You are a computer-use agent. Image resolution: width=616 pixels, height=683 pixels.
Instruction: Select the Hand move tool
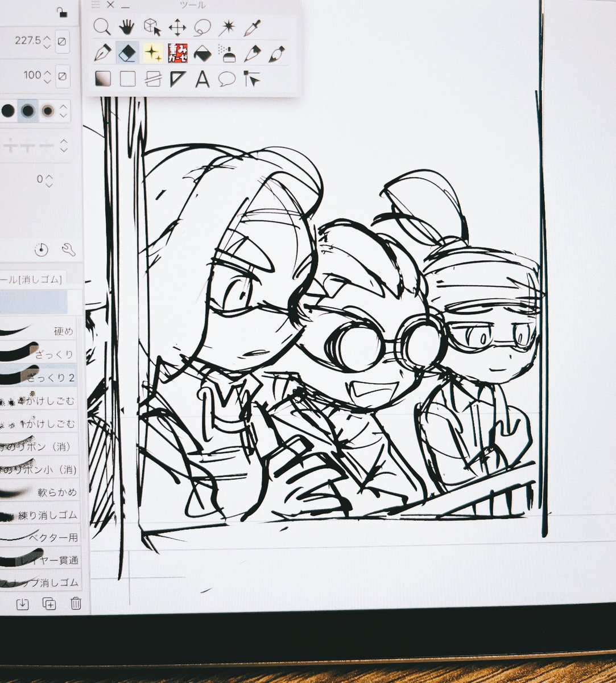click(127, 27)
